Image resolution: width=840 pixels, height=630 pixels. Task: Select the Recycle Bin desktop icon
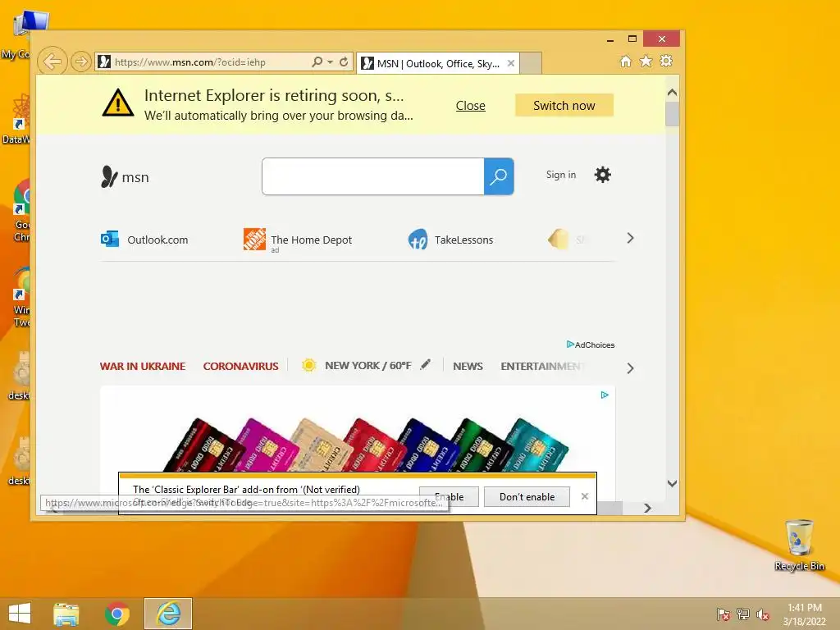[x=799, y=545]
